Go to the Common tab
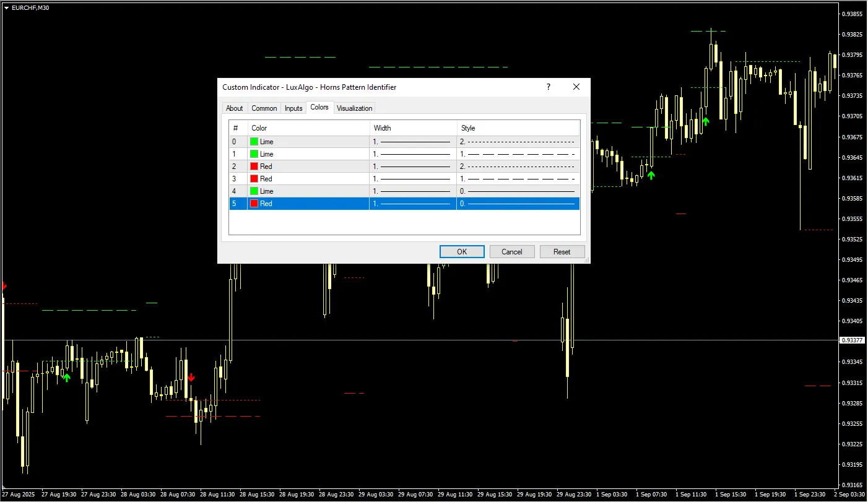The height and width of the screenshot is (502, 868). point(264,108)
